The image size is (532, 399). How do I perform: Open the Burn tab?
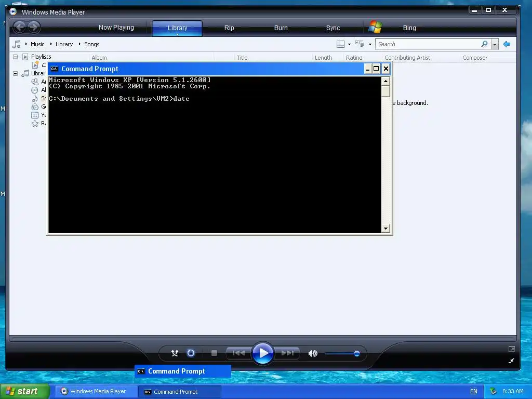pos(281,28)
